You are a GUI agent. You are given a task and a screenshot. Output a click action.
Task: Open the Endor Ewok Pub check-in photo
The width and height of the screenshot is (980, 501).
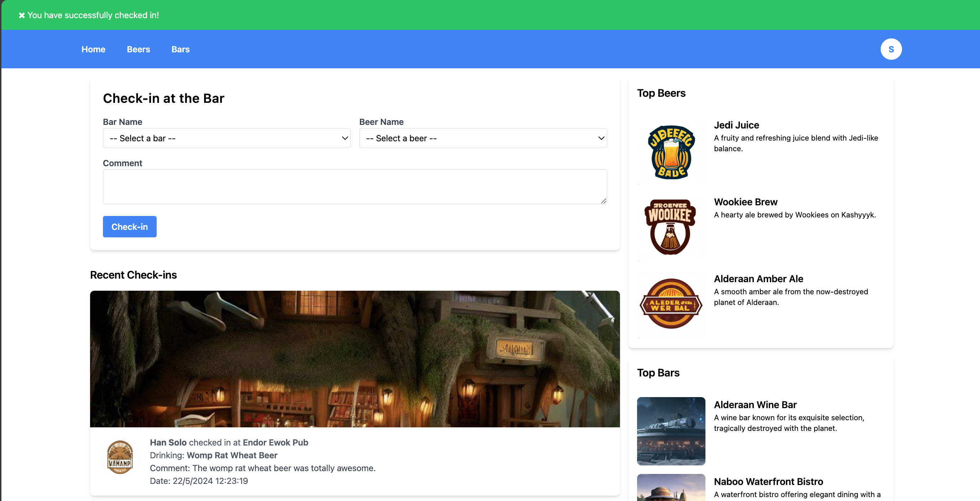[x=355, y=359]
